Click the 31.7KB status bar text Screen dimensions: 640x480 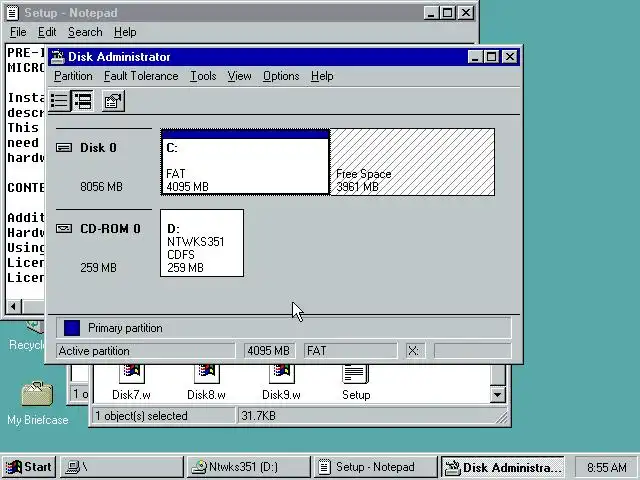[258, 416]
